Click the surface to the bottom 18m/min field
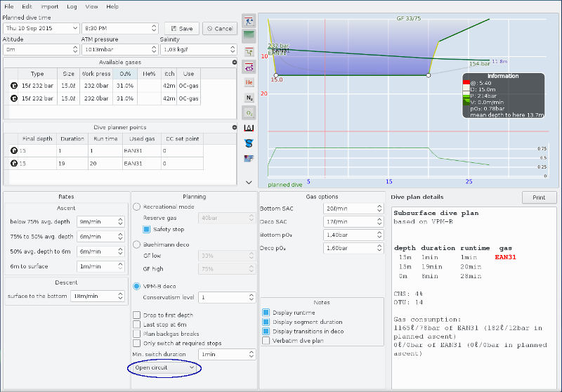Viewport: 562px width, 392px height. point(97,296)
